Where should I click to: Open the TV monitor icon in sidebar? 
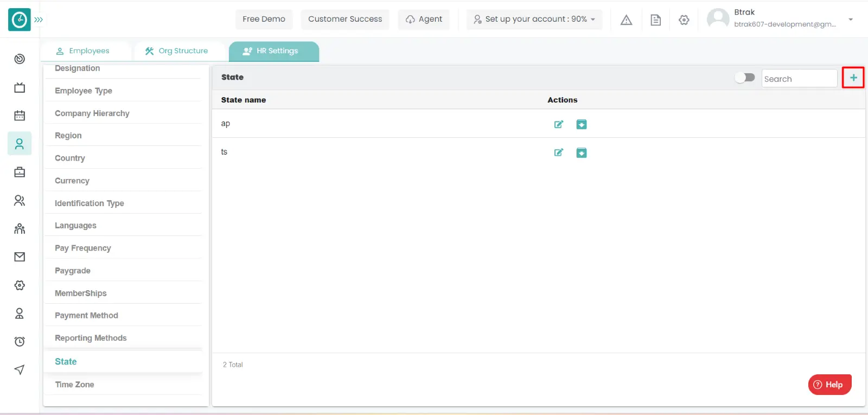[20, 87]
